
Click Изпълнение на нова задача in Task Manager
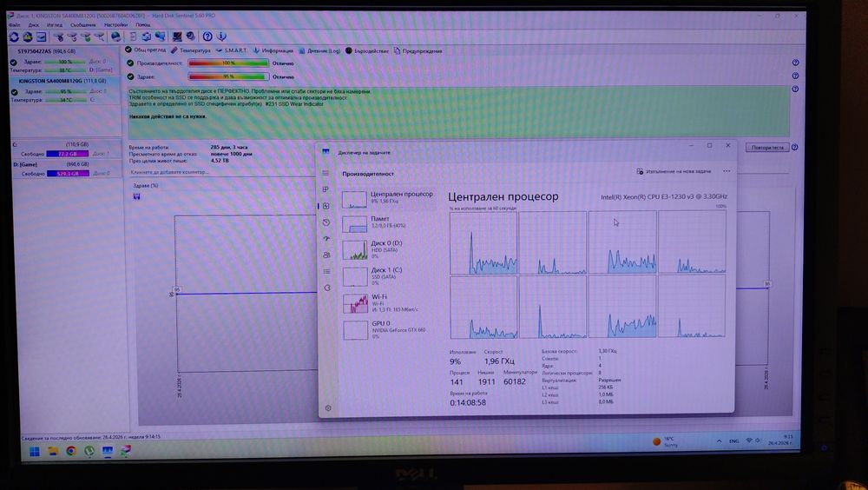674,171
